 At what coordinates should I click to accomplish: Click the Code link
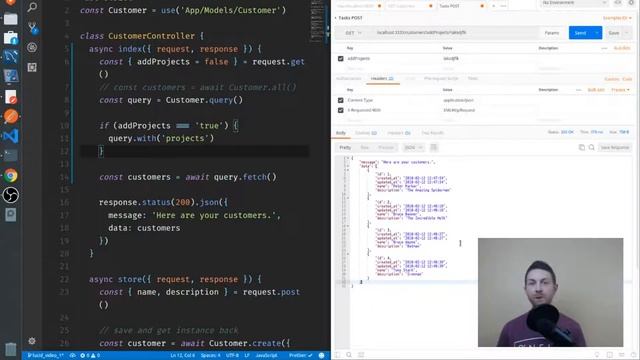click(627, 79)
